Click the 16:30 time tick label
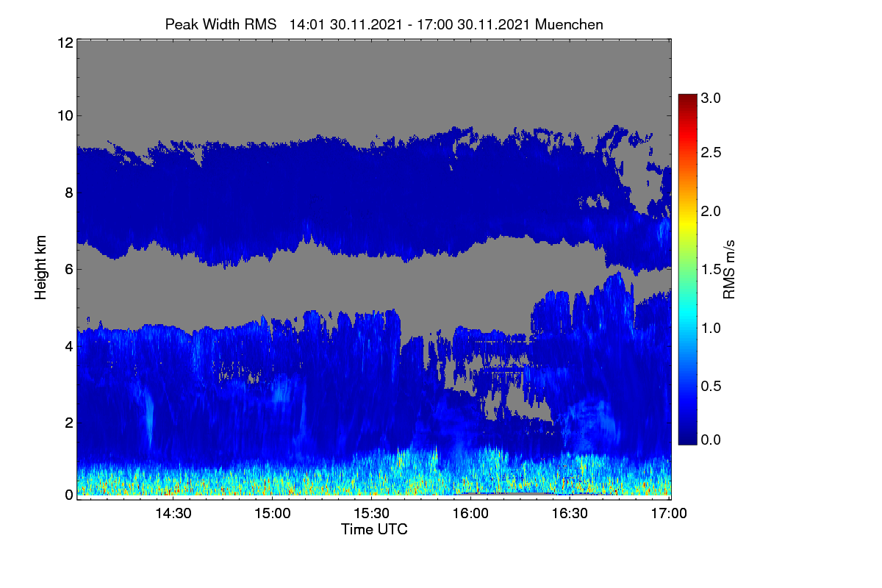Viewport: 882px width, 588px height. coord(570,513)
